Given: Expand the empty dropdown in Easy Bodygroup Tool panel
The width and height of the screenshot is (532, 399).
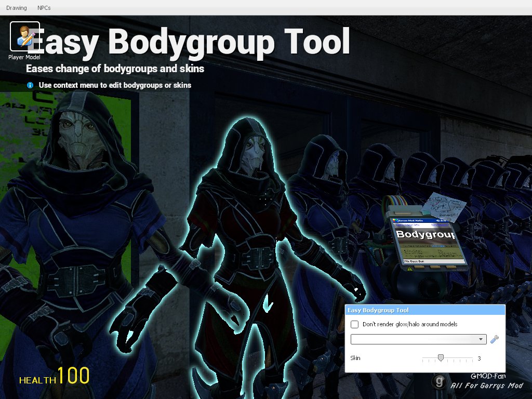Looking at the screenshot, I should click(418, 339).
